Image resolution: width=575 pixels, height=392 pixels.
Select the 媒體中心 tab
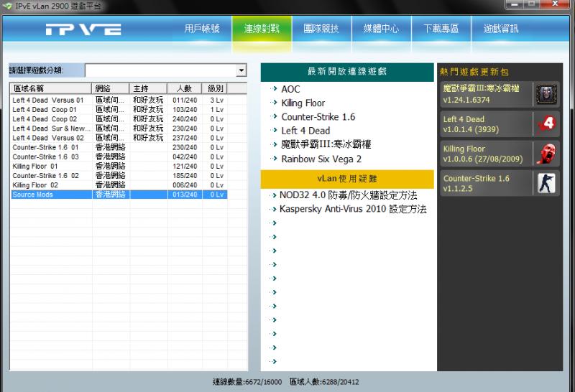(x=380, y=29)
